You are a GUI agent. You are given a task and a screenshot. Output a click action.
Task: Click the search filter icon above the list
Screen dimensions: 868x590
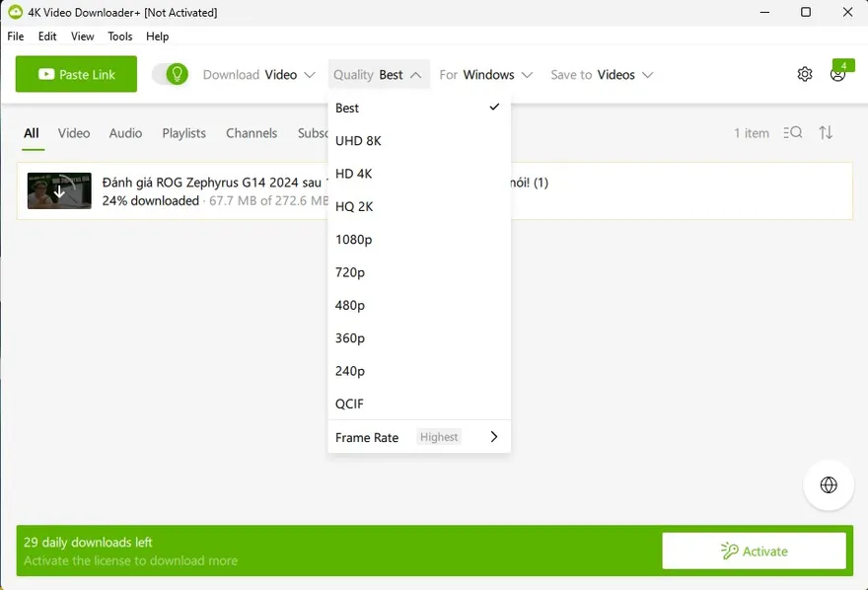(x=793, y=132)
